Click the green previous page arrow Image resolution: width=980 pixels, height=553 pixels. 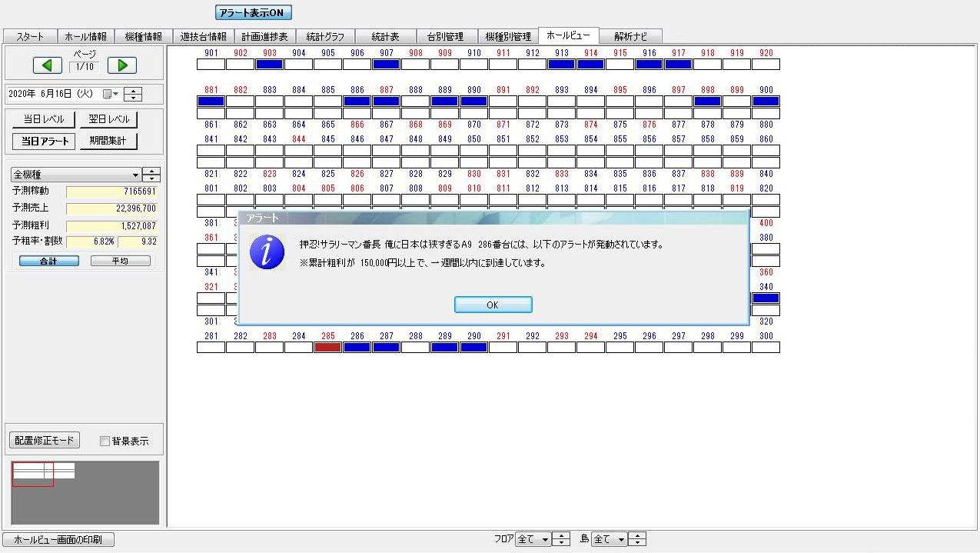point(47,65)
